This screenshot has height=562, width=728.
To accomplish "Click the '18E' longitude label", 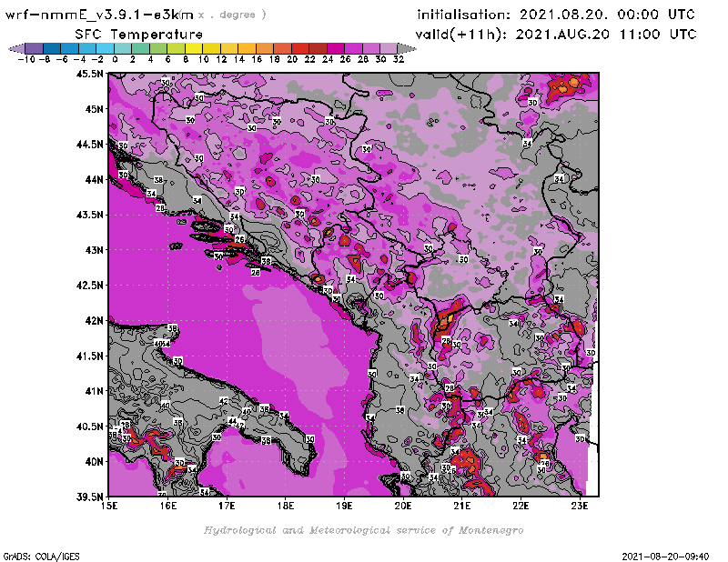I will point(286,506).
